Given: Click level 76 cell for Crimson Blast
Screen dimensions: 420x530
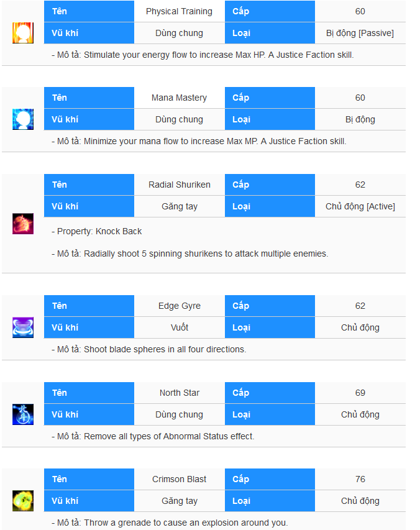Looking at the screenshot, I should click(x=360, y=479).
